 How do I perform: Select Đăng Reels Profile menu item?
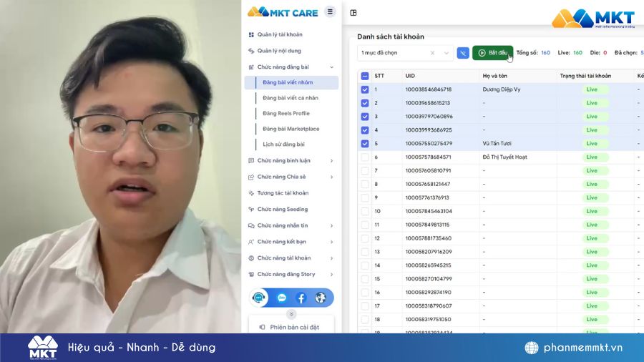[x=286, y=114]
